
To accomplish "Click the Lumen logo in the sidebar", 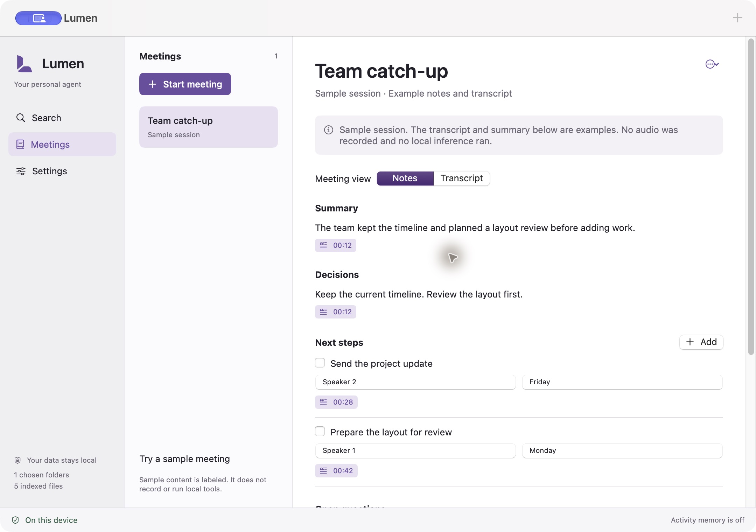I will 24,64.
